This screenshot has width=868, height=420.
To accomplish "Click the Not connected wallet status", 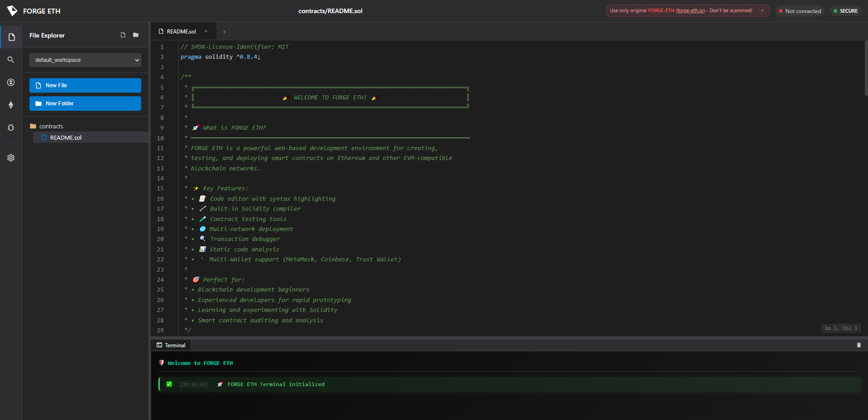I will [800, 11].
